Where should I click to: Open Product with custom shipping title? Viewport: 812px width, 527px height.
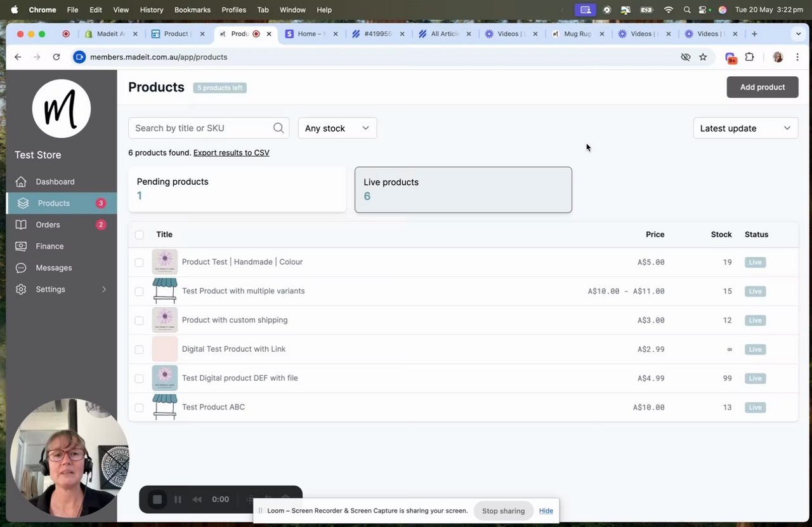click(235, 320)
